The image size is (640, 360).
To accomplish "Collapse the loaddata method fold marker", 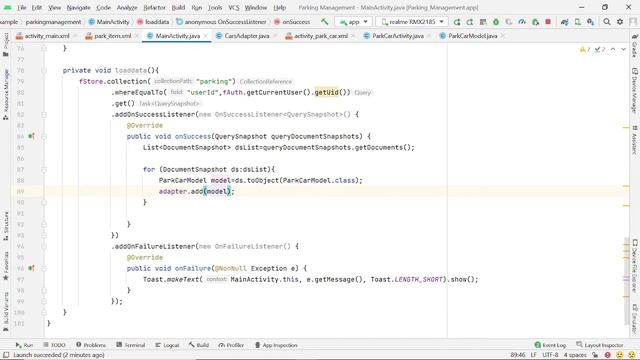I will click(x=44, y=71).
